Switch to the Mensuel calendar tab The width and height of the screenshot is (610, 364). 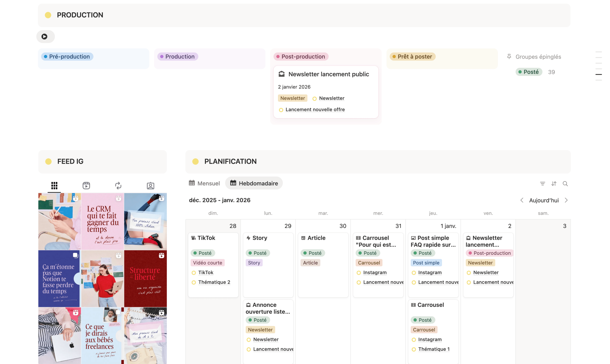pos(204,183)
